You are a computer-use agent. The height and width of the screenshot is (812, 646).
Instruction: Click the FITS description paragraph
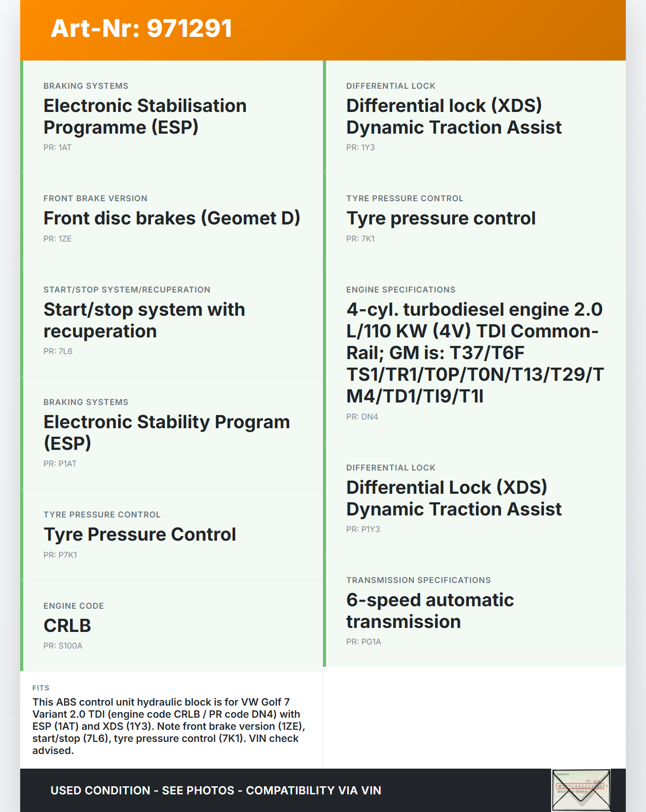[x=169, y=726]
